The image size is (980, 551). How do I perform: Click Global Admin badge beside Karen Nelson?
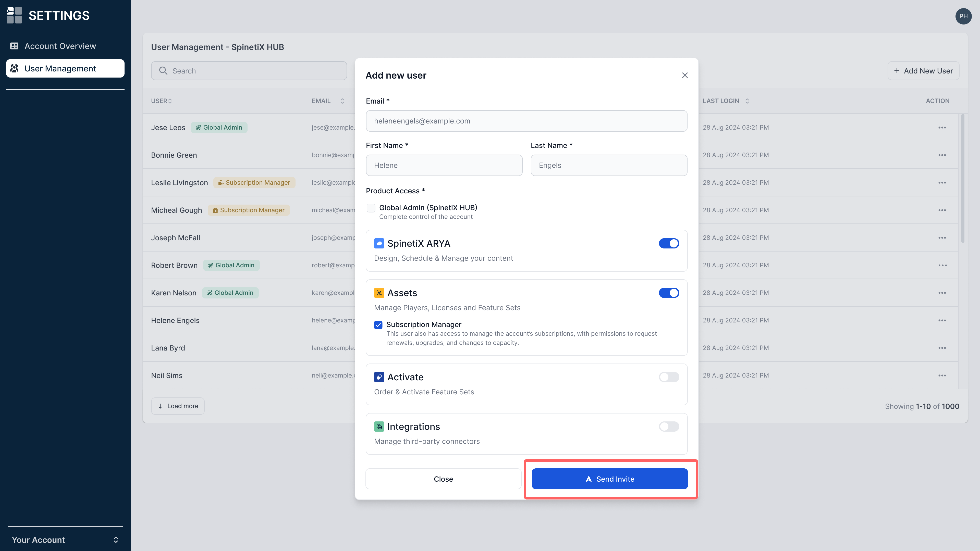[x=230, y=293]
